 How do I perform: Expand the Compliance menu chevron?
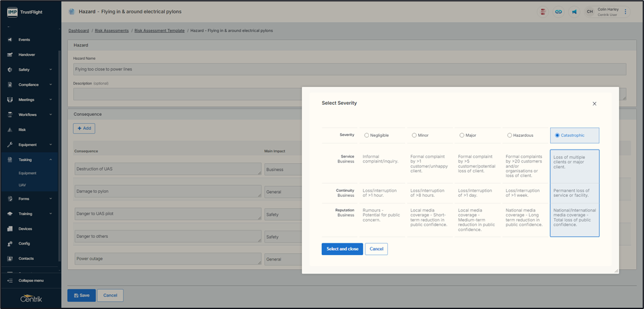point(50,85)
